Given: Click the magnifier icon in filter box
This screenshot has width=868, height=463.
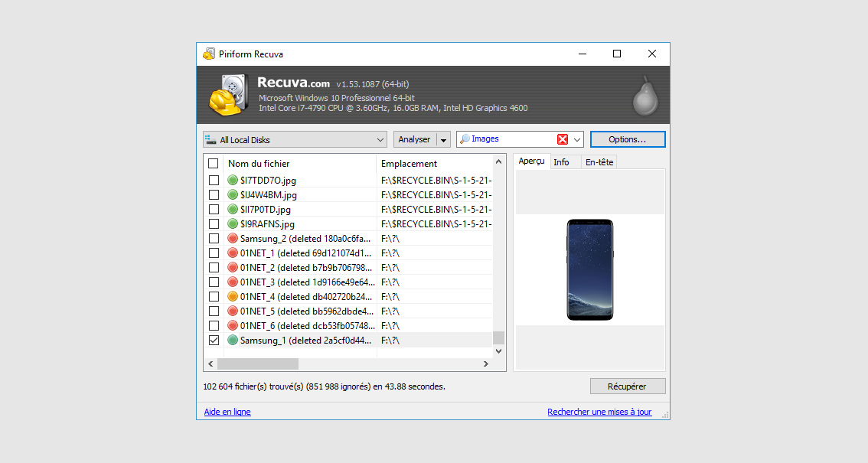Looking at the screenshot, I should 465,139.
